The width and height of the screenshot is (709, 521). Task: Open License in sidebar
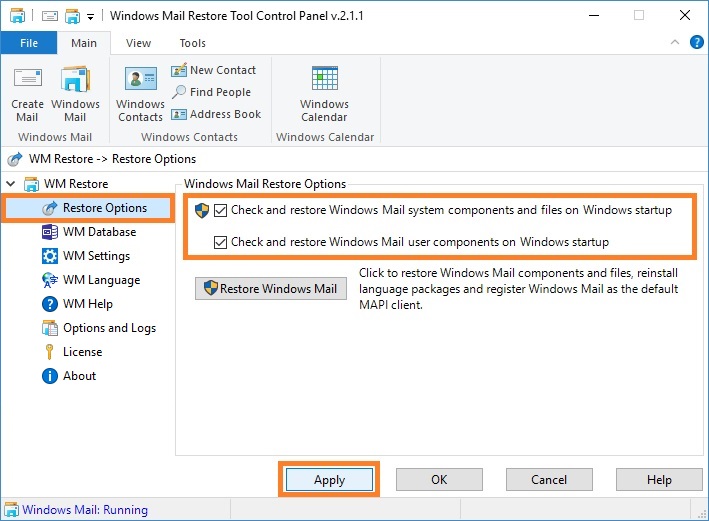pyautogui.click(x=82, y=352)
